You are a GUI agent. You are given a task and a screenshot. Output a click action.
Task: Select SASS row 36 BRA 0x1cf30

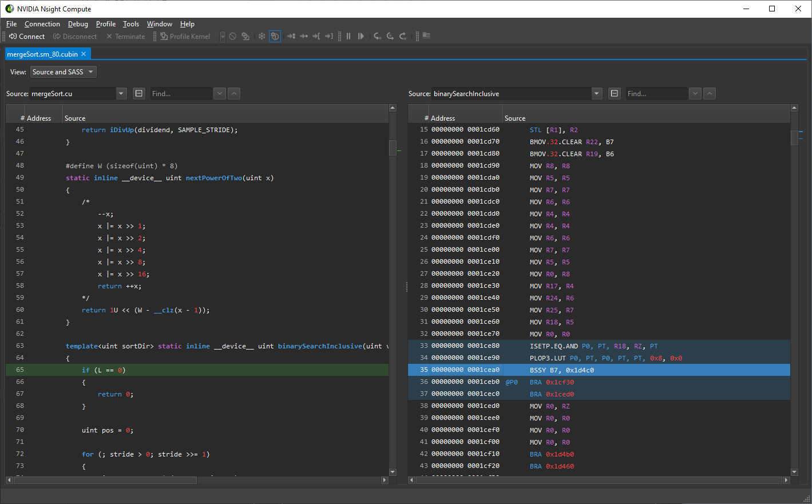pyautogui.click(x=599, y=382)
